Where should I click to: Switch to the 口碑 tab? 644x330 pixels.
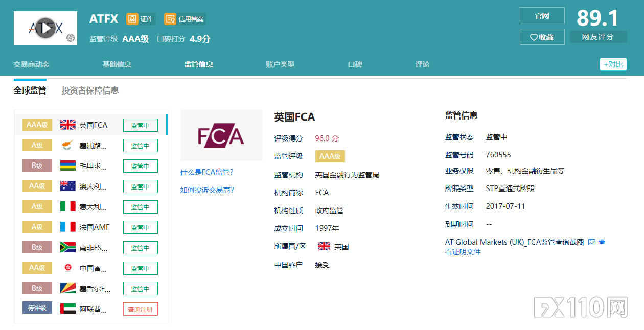click(355, 64)
